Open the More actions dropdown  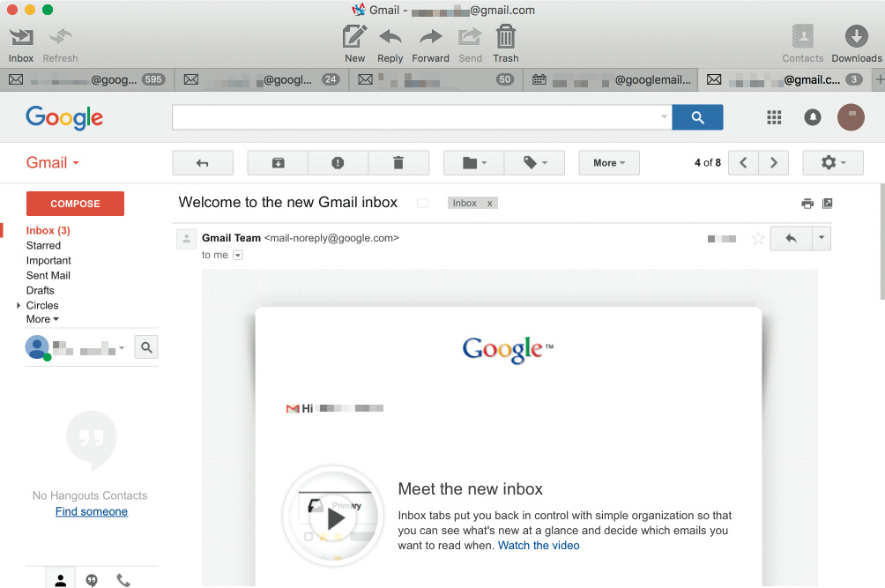[x=609, y=163]
